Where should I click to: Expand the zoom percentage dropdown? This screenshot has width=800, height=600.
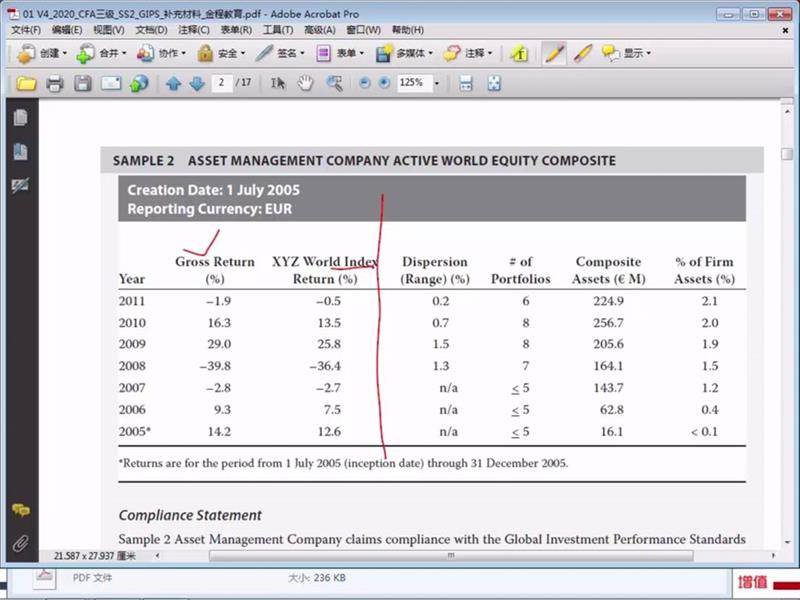pos(437,83)
